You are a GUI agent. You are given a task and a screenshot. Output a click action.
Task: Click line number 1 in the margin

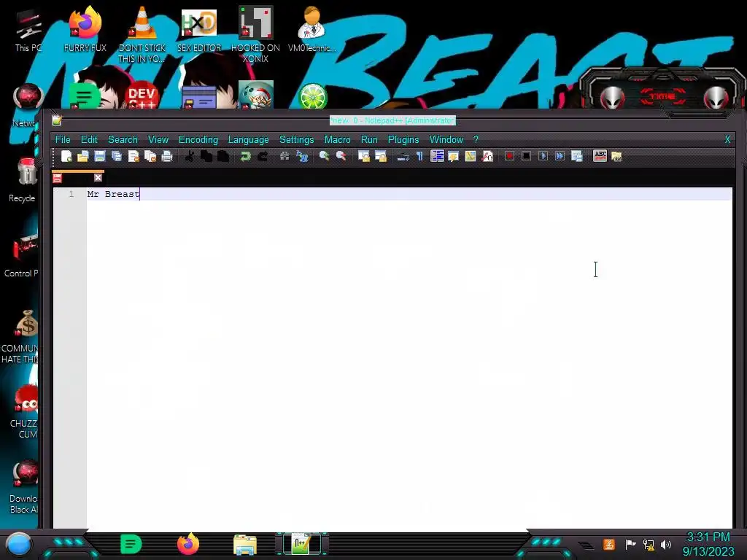71,194
